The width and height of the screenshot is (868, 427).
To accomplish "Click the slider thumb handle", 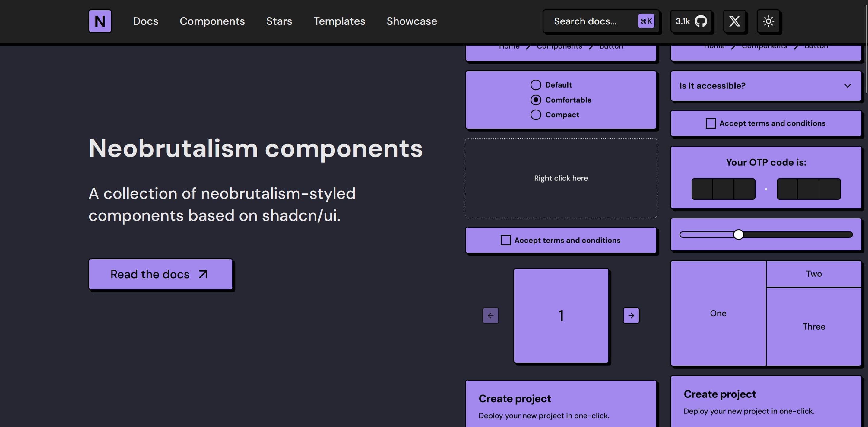I will click(x=738, y=234).
